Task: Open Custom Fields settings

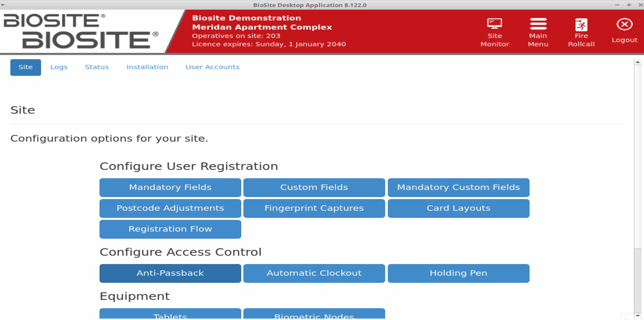Action: point(314,188)
